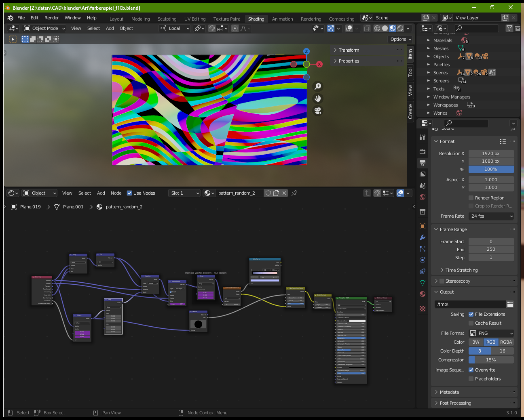
Task: Open the File Format PNG dropdown
Action: click(491, 333)
